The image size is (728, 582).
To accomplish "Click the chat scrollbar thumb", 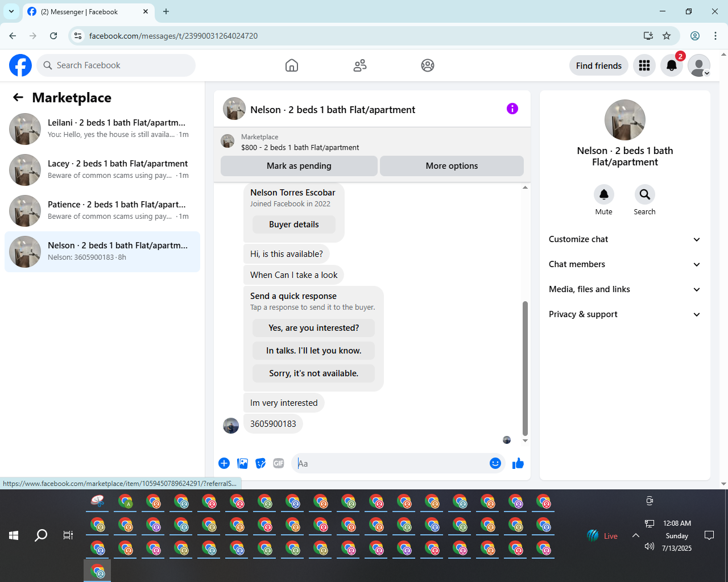I will coord(525,368).
